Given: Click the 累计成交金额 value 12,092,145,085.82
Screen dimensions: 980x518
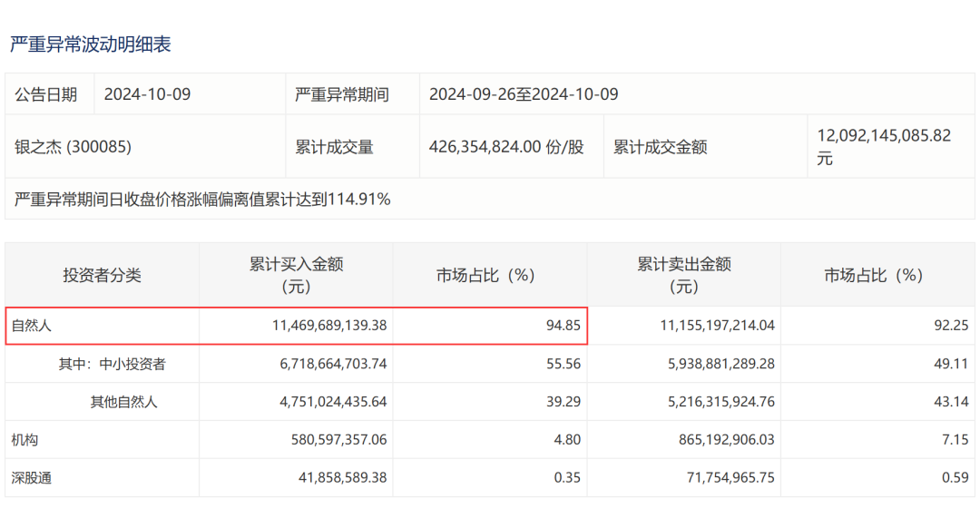Looking at the screenshot, I should point(883,136).
